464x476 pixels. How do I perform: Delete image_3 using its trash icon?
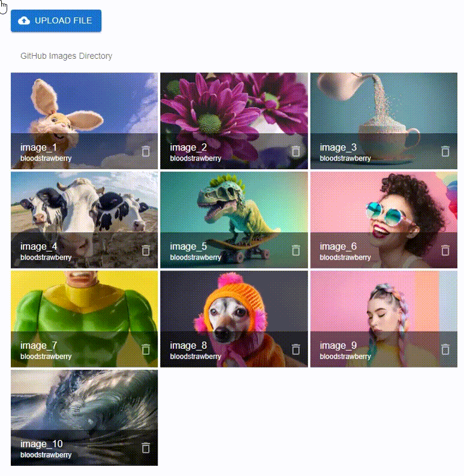(x=445, y=151)
